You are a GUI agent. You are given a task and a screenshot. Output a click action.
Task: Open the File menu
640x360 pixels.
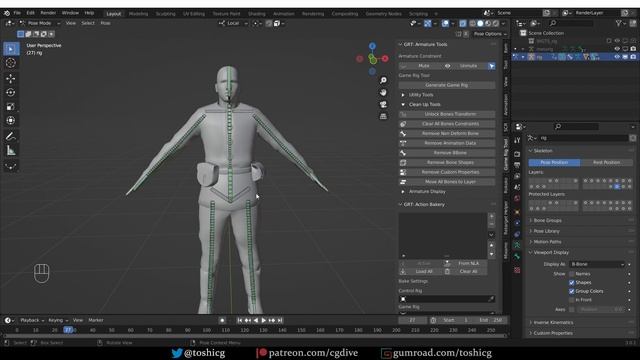click(x=17, y=13)
